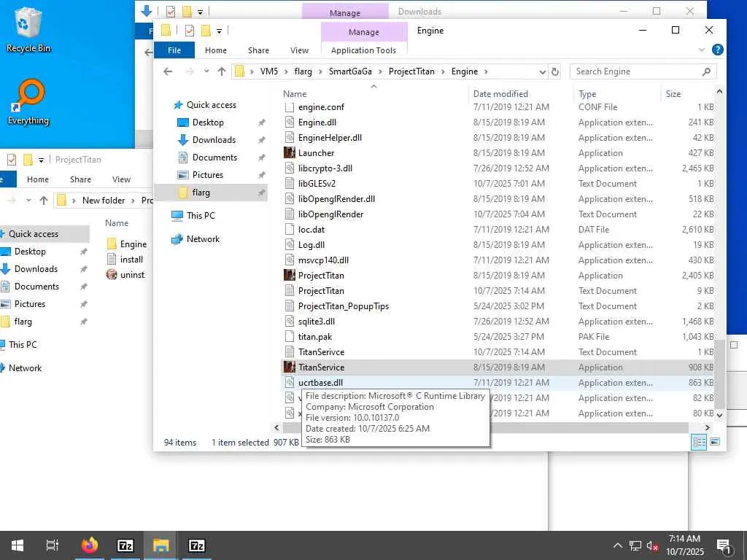This screenshot has width=747, height=560.
Task: Select the loc.dat file
Action: point(311,230)
